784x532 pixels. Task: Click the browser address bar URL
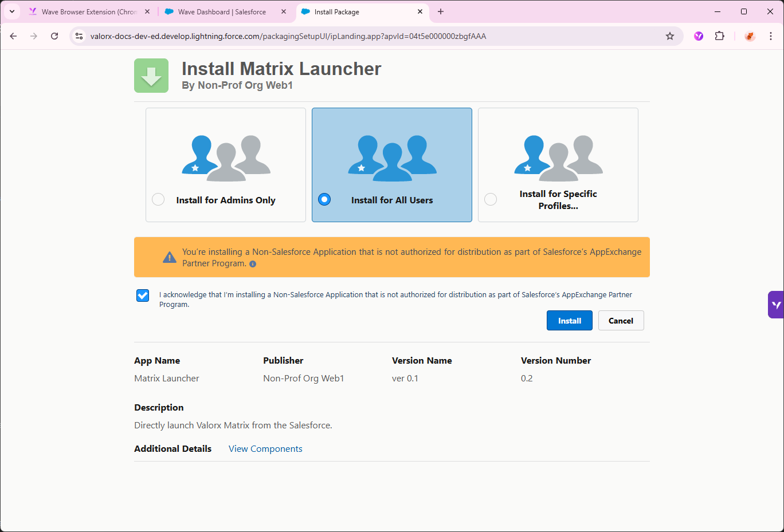click(288, 36)
